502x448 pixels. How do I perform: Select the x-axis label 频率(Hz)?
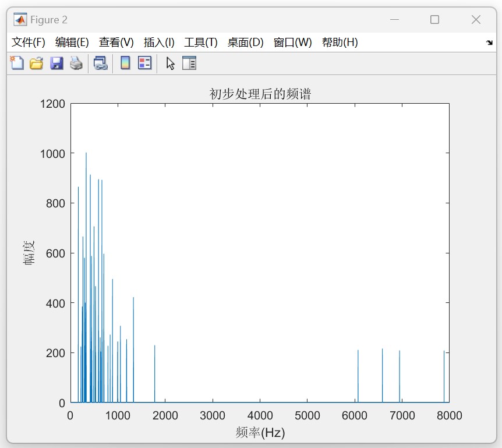(260, 433)
